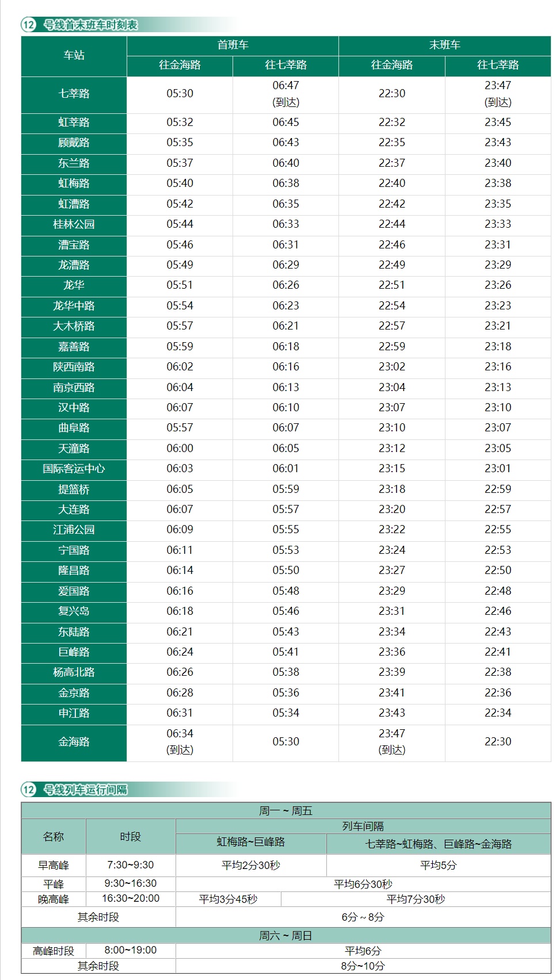The height and width of the screenshot is (980, 556).
Task: Click the 号线首末班车时刻表 heading text
Action: [90, 25]
